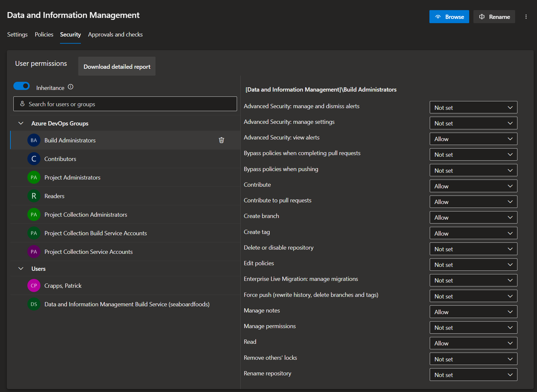Screen dimensions: 537x392
Task: Select the Project Administrators avatar
Action: pyautogui.click(x=34, y=178)
